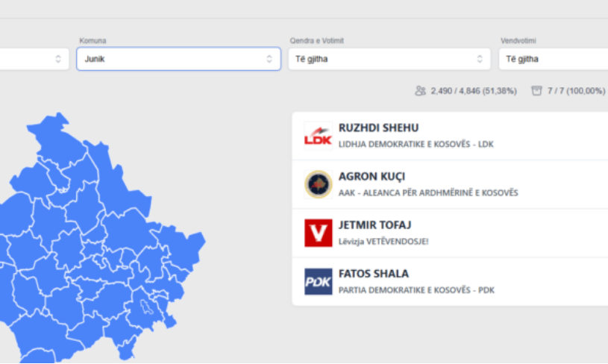Click the Qendra e Votimit chevron arrows
The image size is (608, 364).
pyautogui.click(x=480, y=59)
